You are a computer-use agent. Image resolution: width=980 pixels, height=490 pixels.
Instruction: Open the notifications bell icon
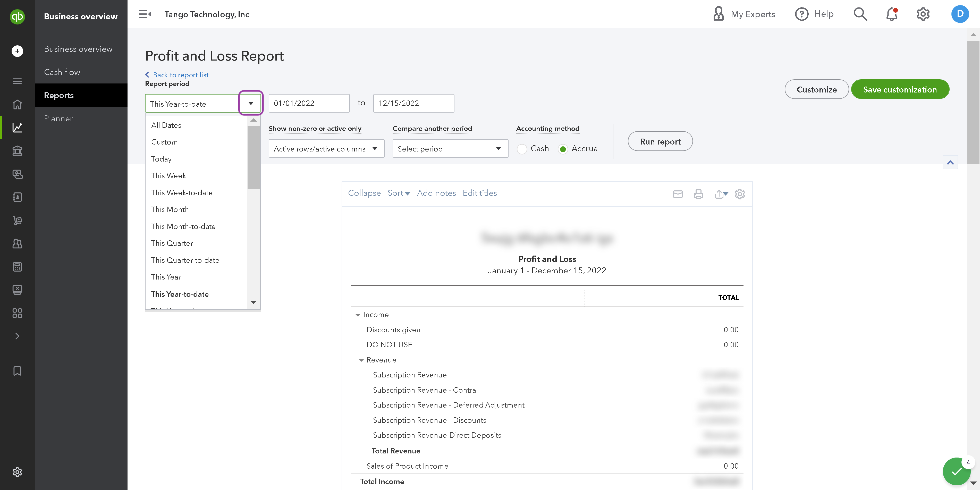click(x=892, y=14)
